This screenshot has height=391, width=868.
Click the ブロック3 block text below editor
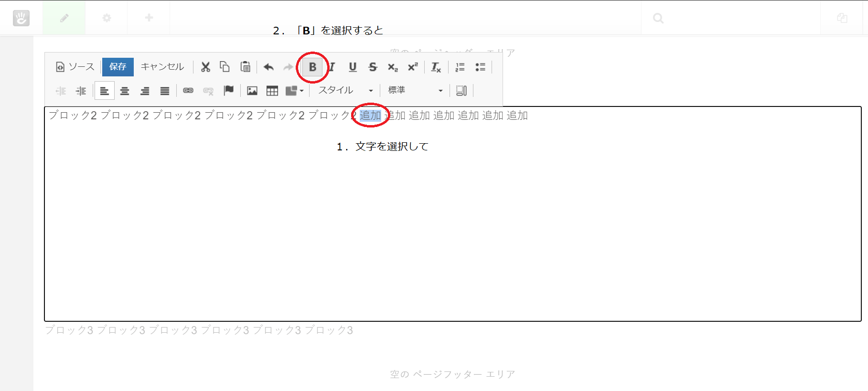[x=199, y=330]
